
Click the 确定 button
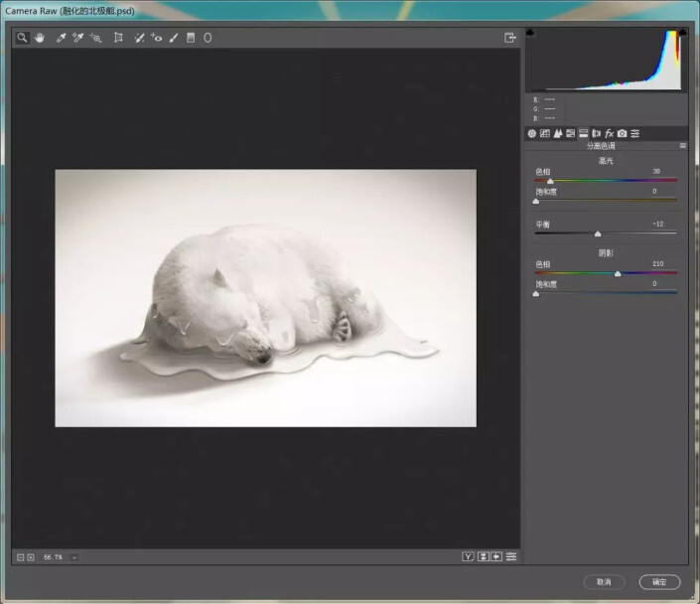pos(659,581)
